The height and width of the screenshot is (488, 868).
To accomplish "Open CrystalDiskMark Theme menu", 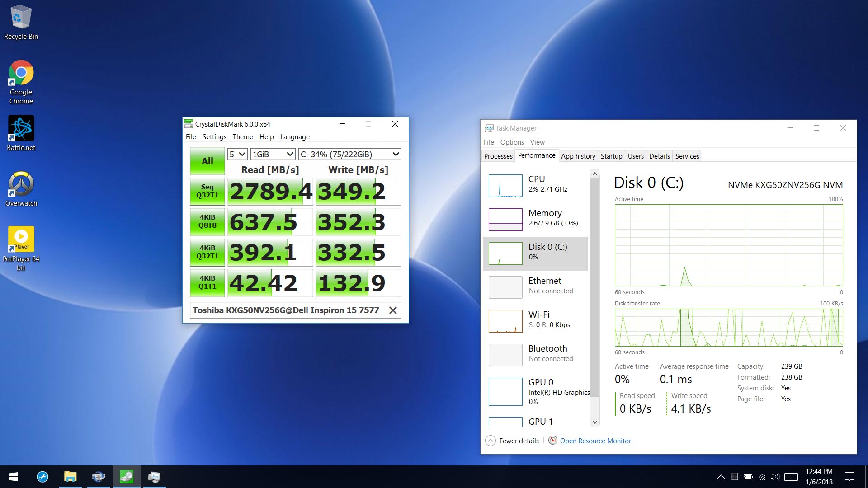I will point(243,137).
